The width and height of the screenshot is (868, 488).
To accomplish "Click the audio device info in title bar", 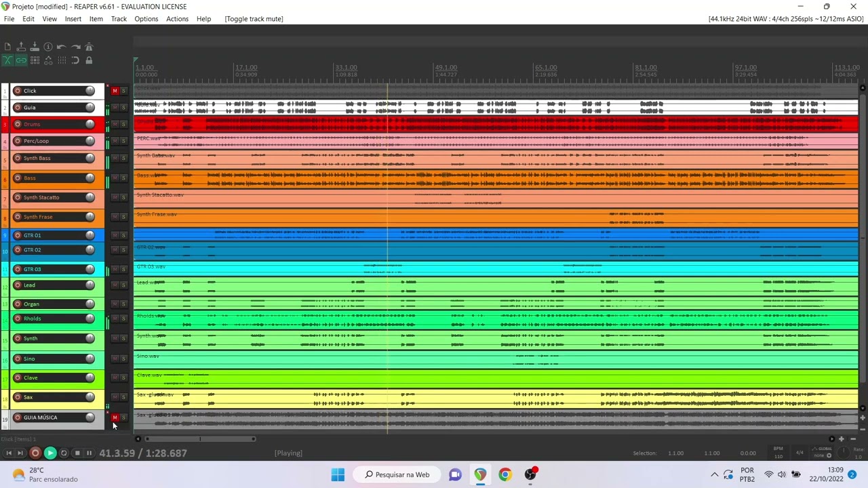I will pyautogui.click(x=786, y=19).
